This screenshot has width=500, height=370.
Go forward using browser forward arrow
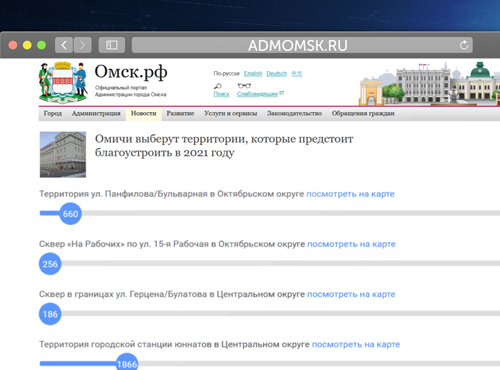pos(82,45)
